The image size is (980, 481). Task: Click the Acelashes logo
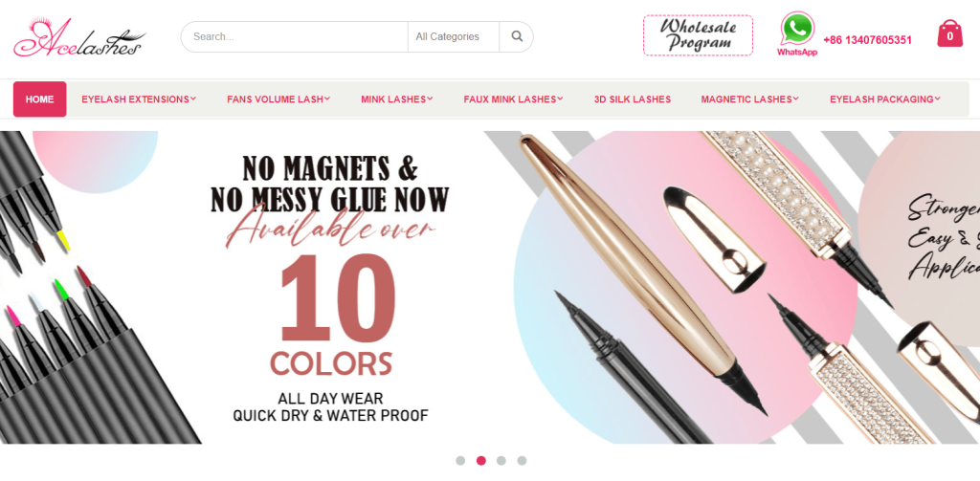coord(79,37)
